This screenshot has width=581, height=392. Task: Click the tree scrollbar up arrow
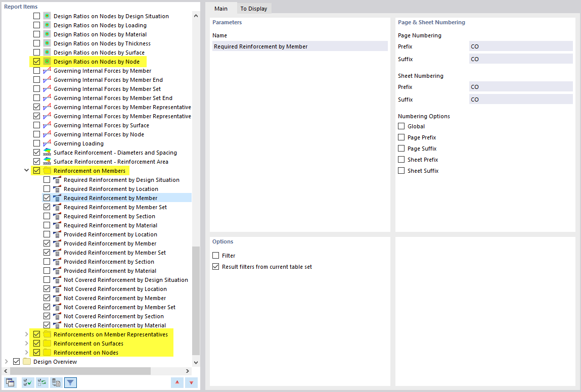[x=196, y=16]
